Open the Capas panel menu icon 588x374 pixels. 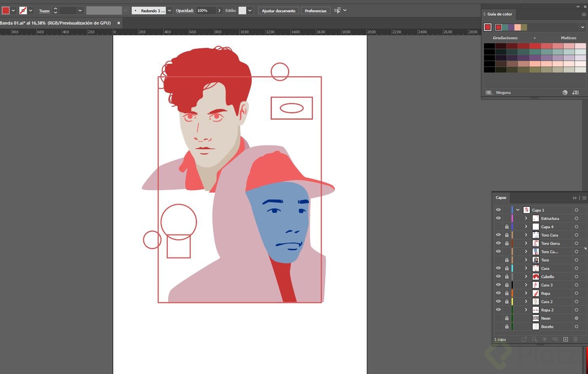(x=584, y=197)
